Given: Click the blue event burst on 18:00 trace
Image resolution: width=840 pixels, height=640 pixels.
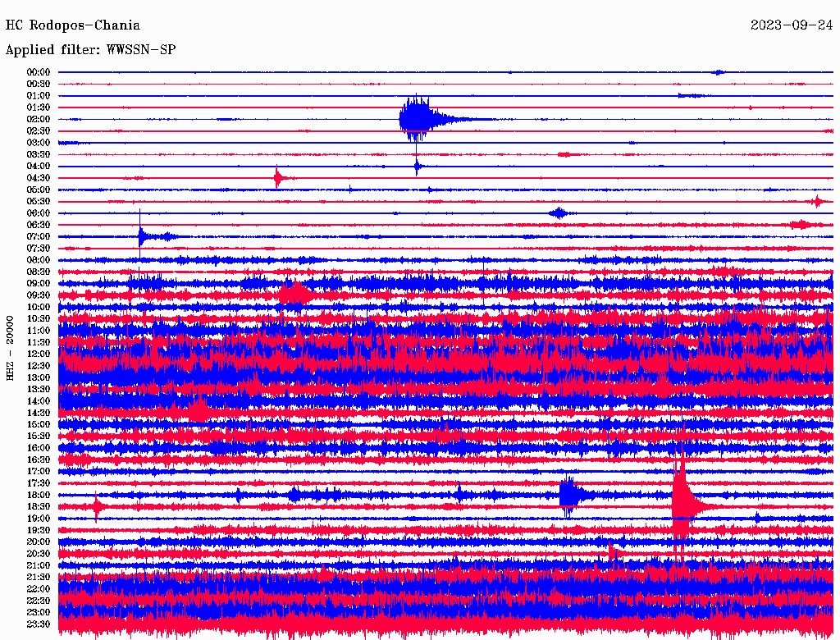Looking at the screenshot, I should pos(568,495).
